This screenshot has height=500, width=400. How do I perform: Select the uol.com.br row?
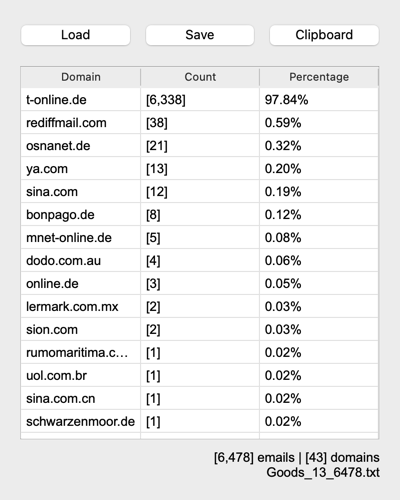click(200, 376)
